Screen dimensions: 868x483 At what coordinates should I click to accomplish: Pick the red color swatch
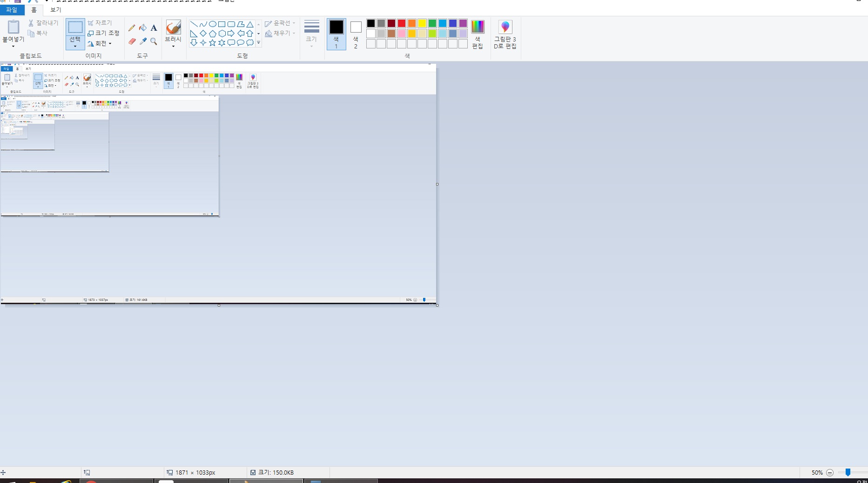click(402, 23)
